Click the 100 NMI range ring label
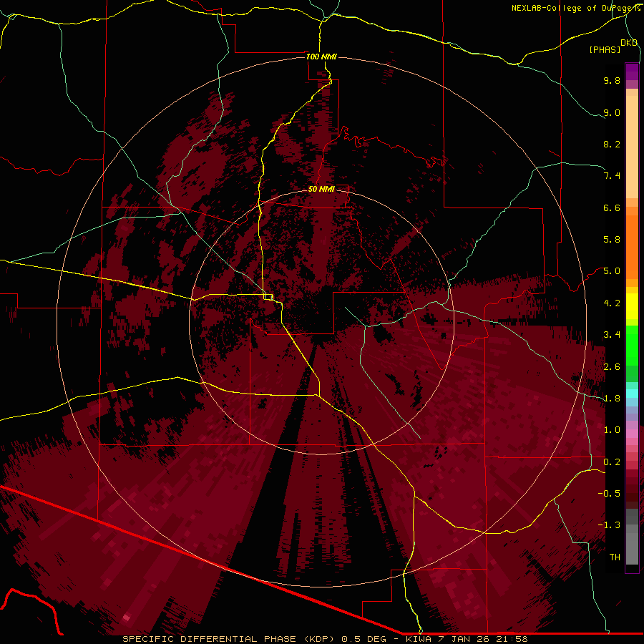Image resolution: width=644 pixels, height=644 pixels. click(x=321, y=57)
